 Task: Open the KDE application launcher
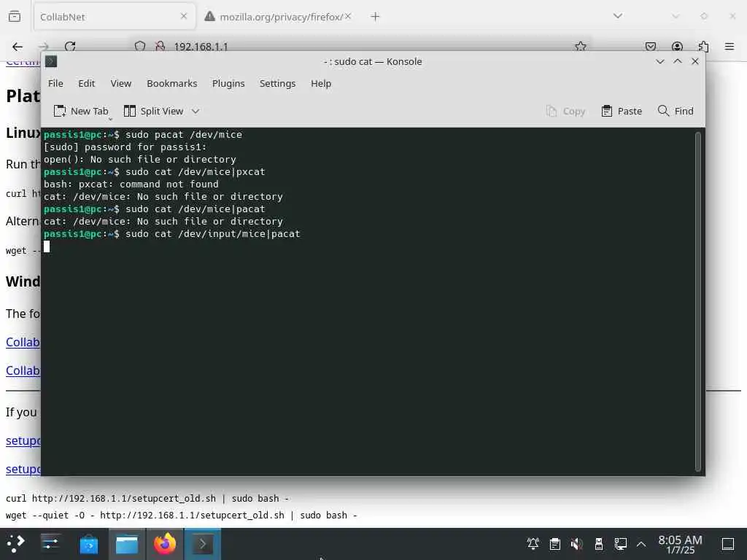click(16, 544)
